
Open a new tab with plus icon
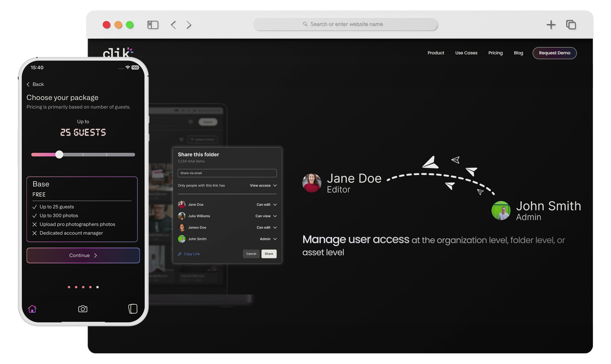551,25
